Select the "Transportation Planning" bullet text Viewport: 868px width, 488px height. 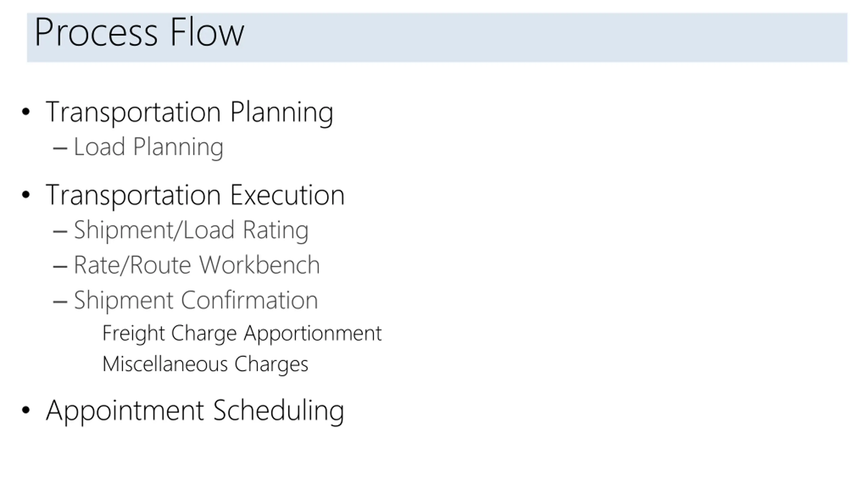(189, 112)
